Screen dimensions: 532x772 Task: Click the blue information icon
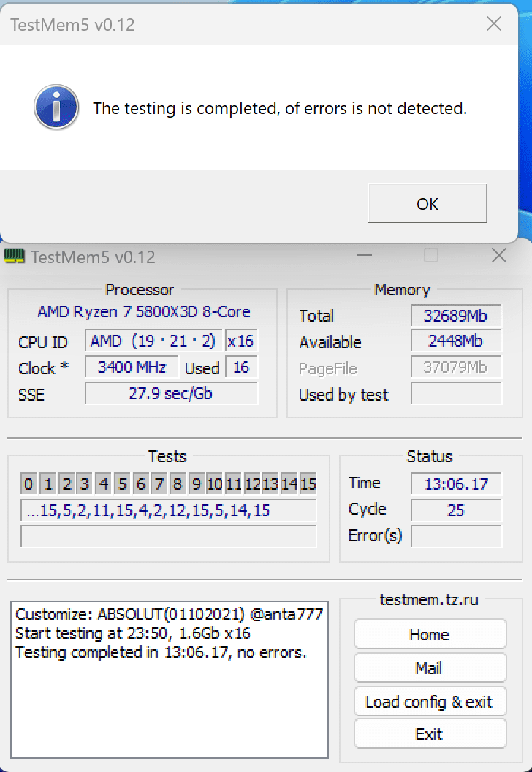pos(56,107)
